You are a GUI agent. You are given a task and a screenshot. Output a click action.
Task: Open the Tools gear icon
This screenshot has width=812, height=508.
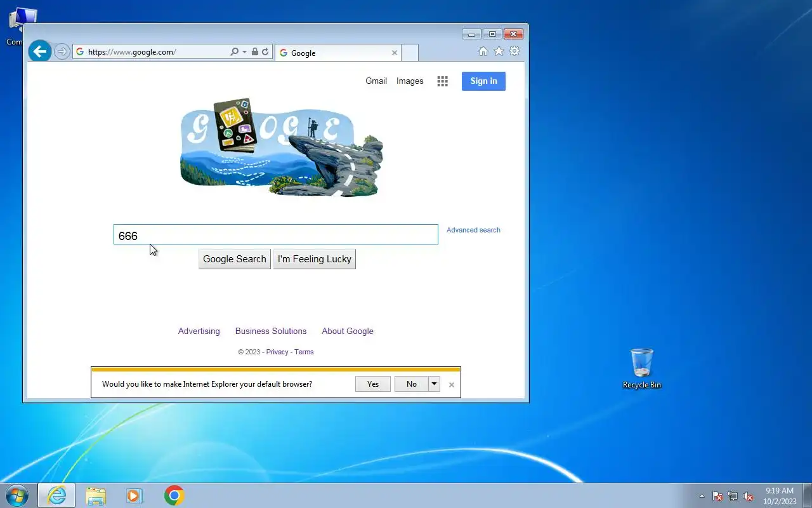(514, 51)
